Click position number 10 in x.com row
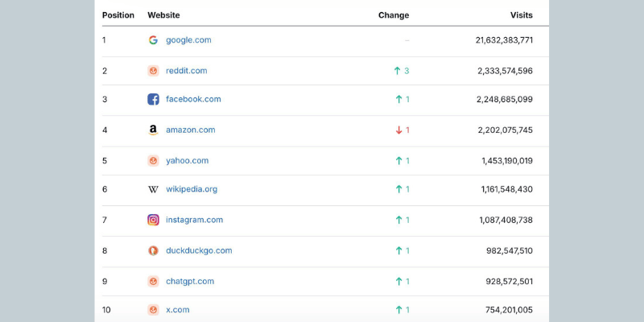The width and height of the screenshot is (644, 322). tap(106, 310)
